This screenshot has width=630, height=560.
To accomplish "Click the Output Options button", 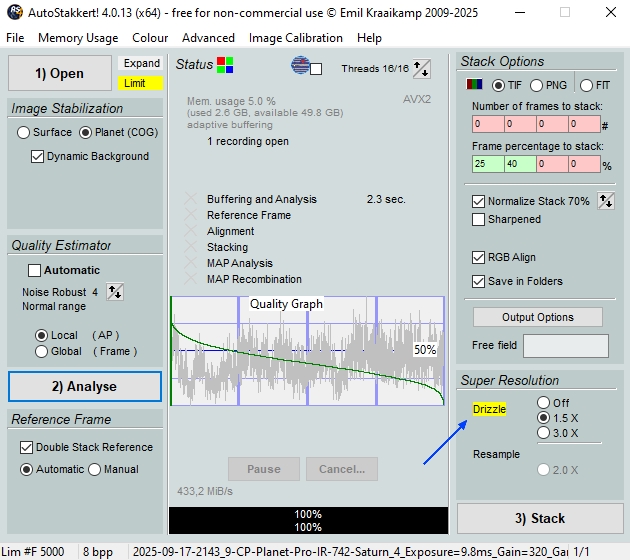I will point(537,317).
